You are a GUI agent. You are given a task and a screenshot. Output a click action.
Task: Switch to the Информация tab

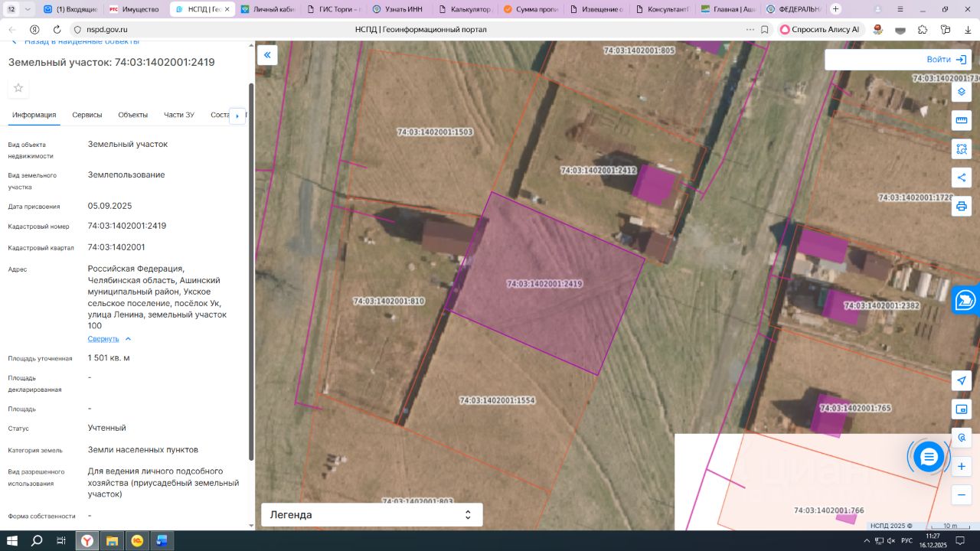coord(34,115)
